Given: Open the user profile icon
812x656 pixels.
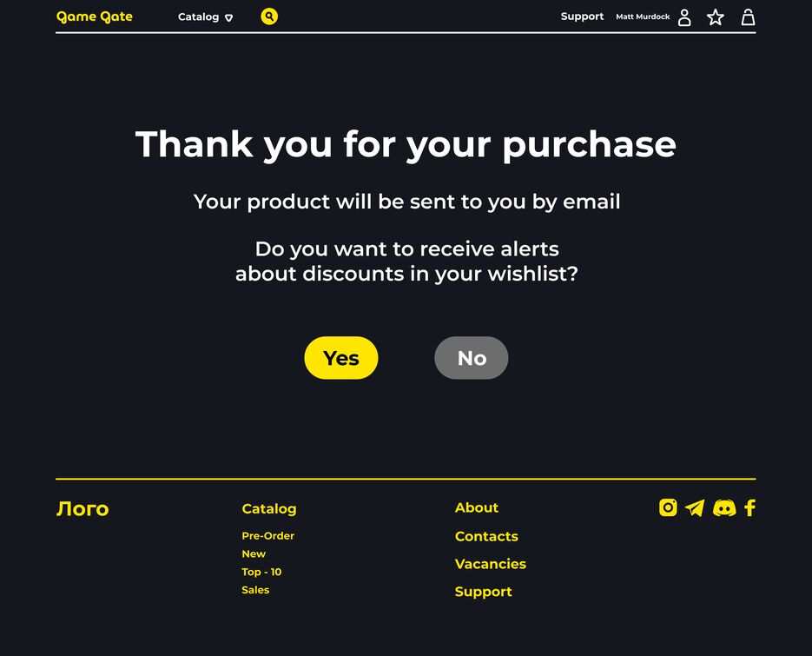Looking at the screenshot, I should (x=684, y=17).
